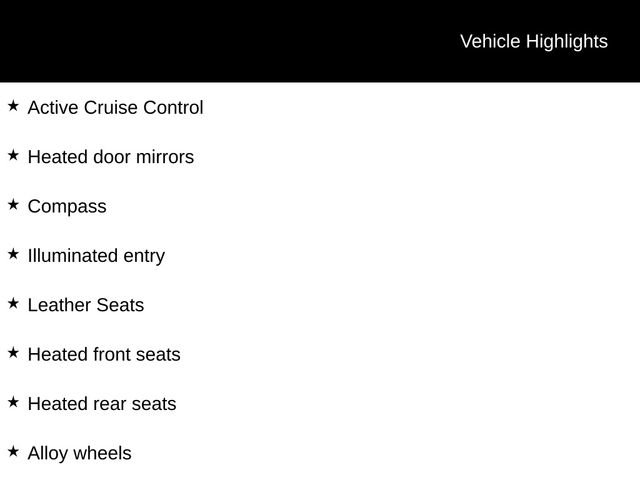Screen dimensions: 640x480
Task: Click the word Vehicle in the header
Action: [490, 41]
